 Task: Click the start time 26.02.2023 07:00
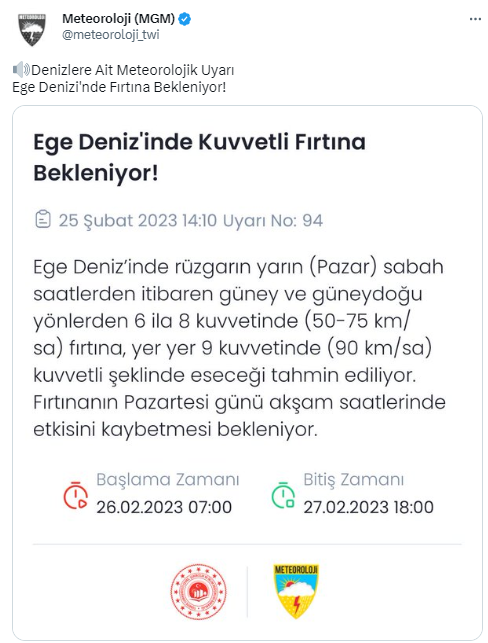[x=164, y=507]
